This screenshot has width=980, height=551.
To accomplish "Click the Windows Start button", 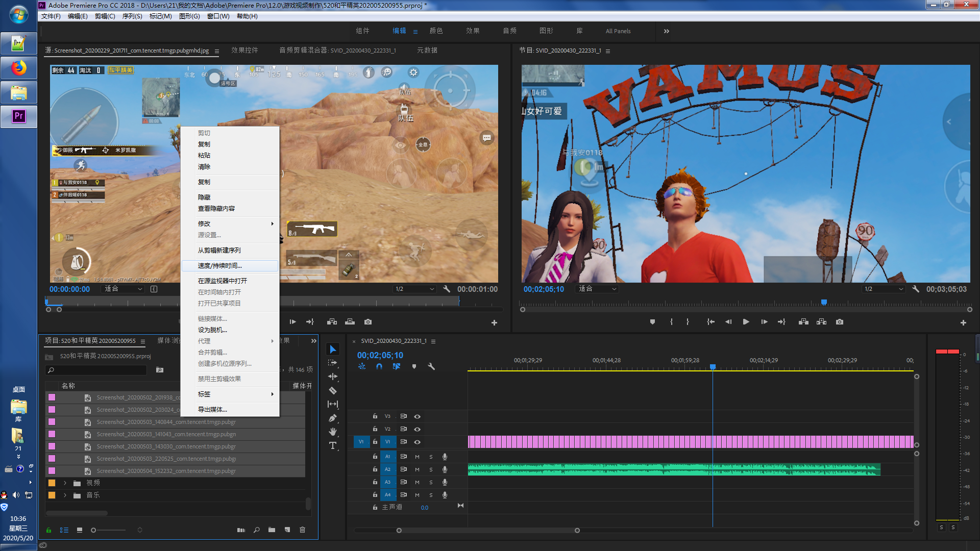I will [19, 14].
